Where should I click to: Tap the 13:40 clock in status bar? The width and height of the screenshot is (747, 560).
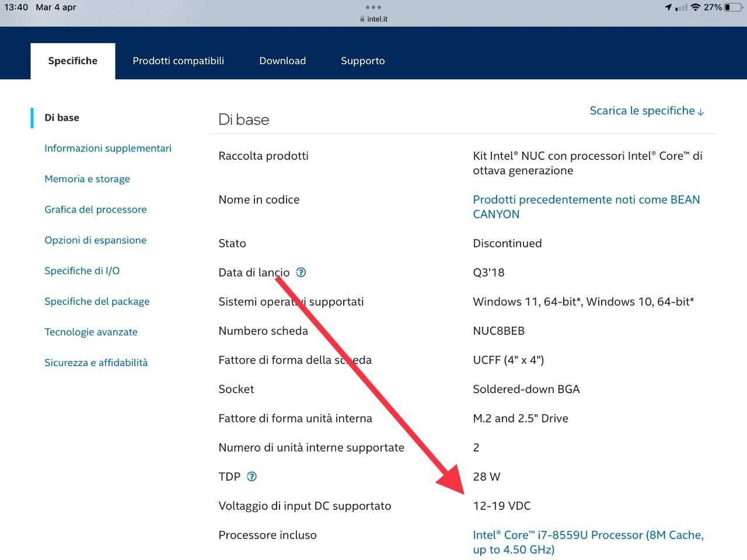coord(16,7)
